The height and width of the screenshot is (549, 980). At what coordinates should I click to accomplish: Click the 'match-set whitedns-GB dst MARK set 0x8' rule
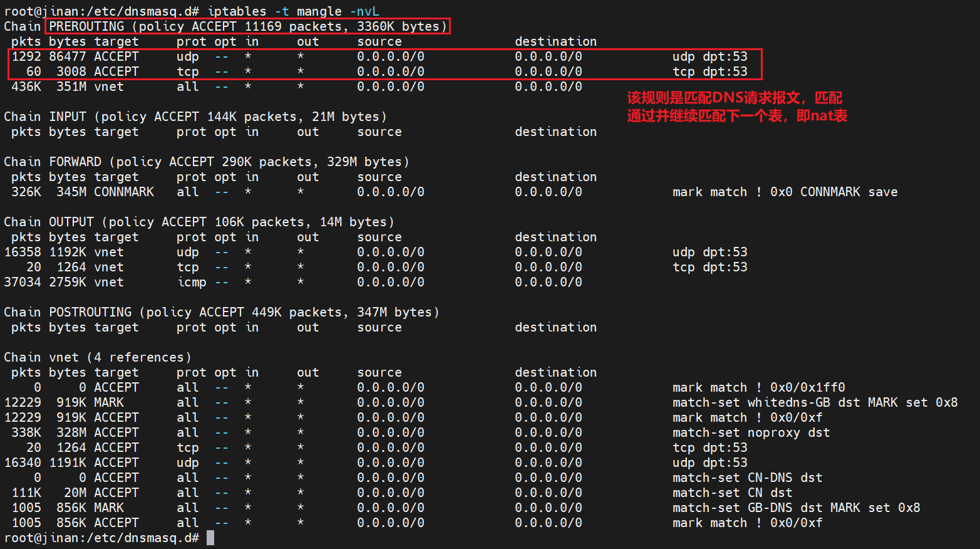[x=815, y=402]
